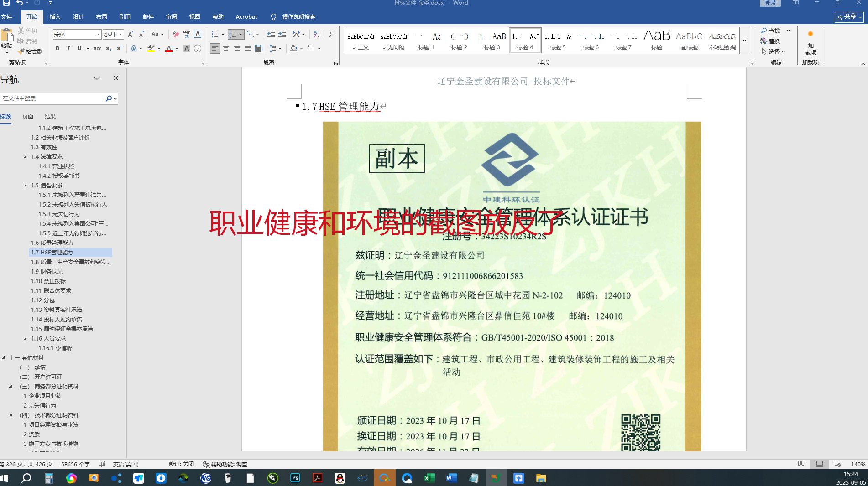Image resolution: width=868 pixels, height=486 pixels.
Task: Open the Layout (布局) ribbon tab
Action: coord(102,17)
